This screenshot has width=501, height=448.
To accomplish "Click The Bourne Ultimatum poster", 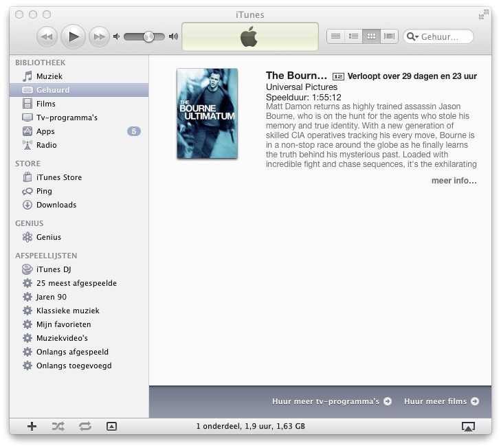I will 207,113.
